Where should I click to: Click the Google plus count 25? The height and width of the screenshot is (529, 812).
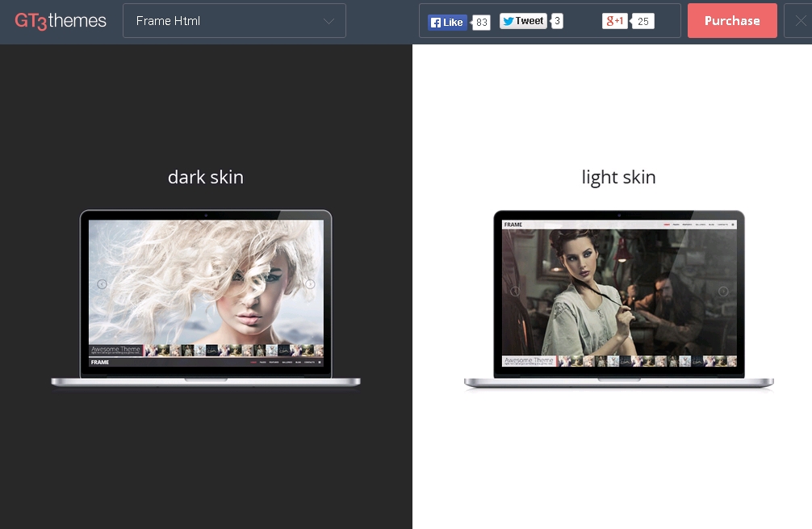[643, 21]
